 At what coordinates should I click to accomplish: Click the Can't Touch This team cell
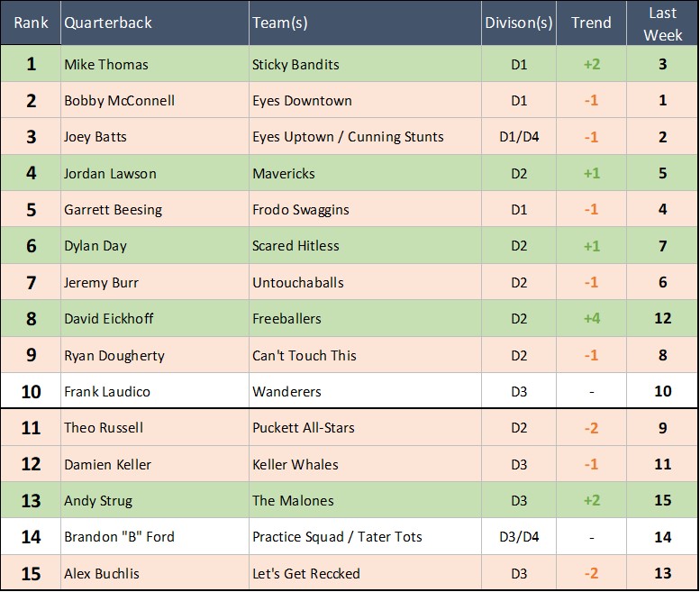click(305, 355)
